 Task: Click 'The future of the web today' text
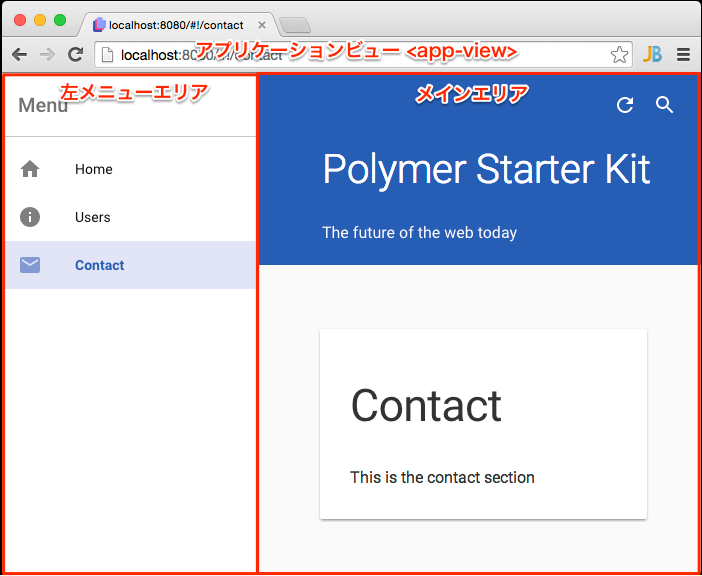tap(419, 233)
